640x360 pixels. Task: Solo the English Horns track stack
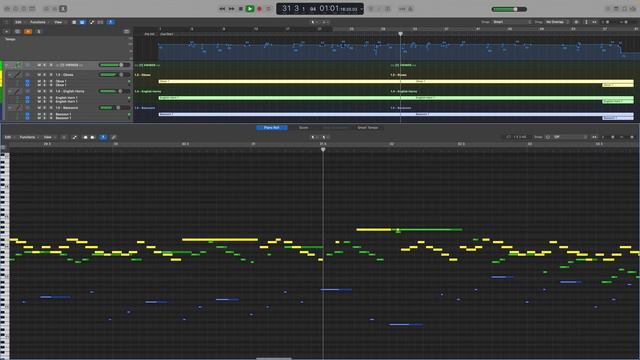tap(44, 91)
